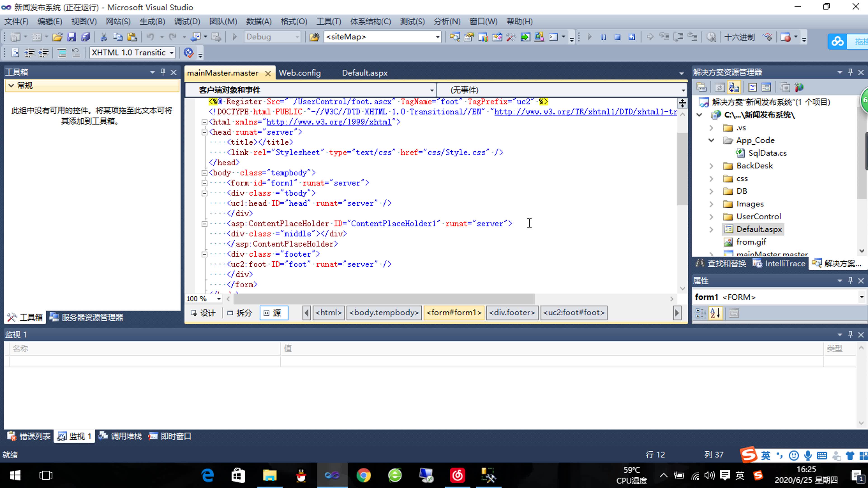
Task: Toggle Source view button
Action: coord(274,312)
